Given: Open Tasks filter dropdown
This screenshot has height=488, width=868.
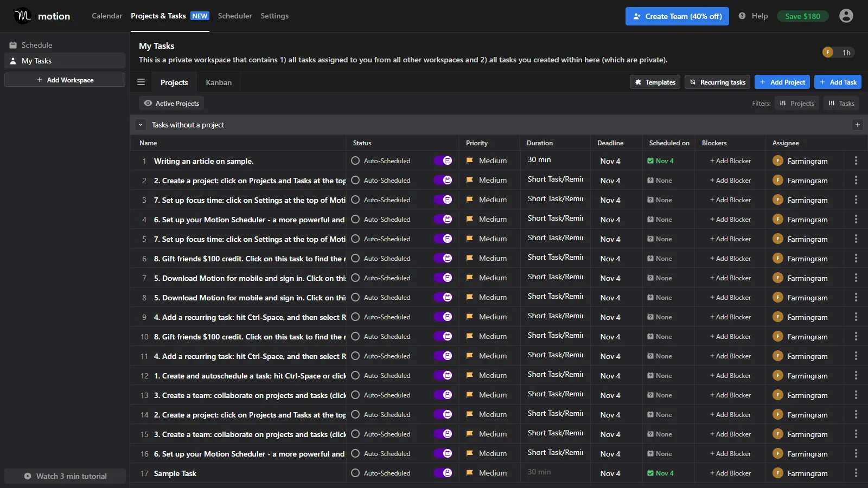Looking at the screenshot, I should tap(841, 103).
